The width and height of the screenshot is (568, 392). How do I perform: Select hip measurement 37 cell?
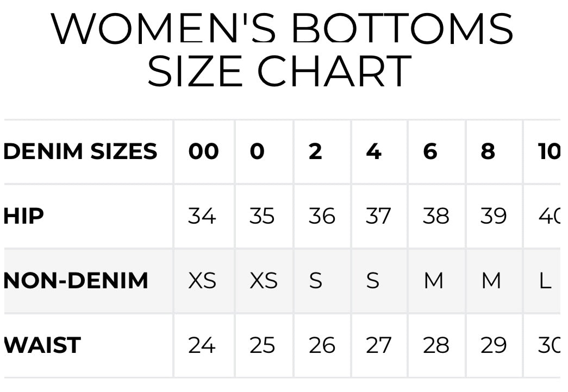pyautogui.click(x=378, y=216)
